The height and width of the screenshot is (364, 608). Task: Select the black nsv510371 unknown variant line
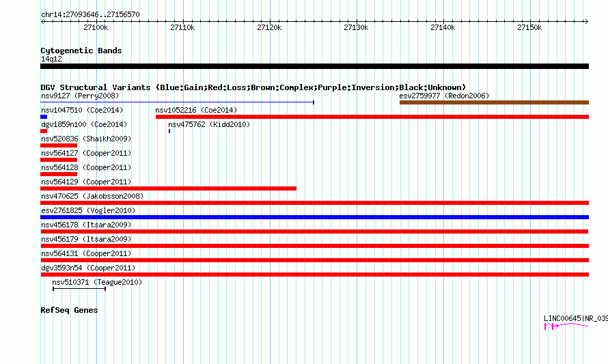79,289
